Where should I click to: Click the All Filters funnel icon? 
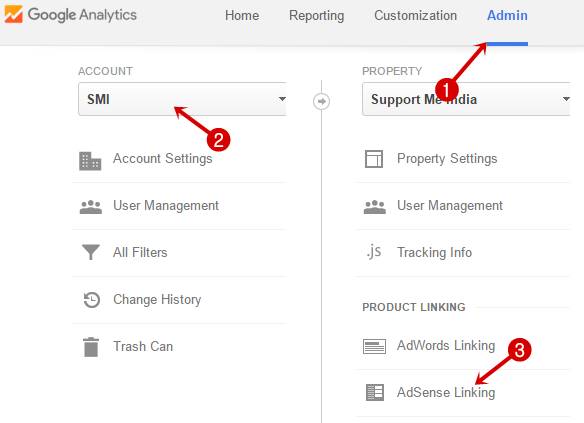point(91,252)
